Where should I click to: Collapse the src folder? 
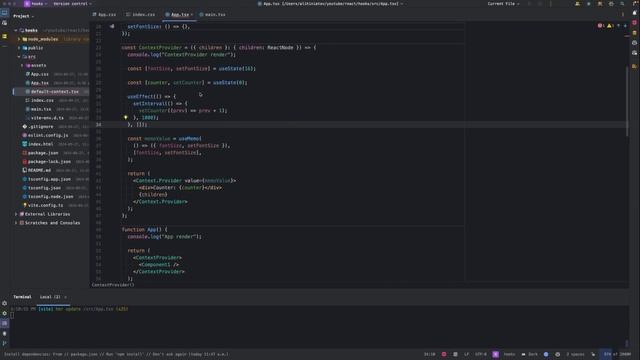[19, 57]
